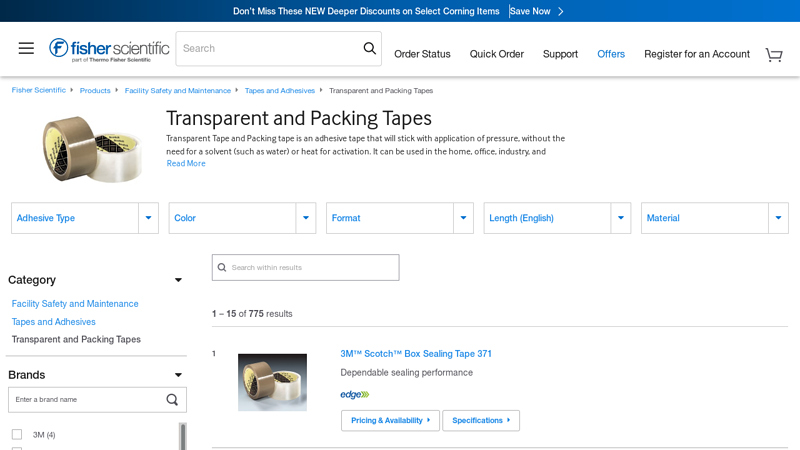Click the edge program logo
Image resolution: width=800 pixels, height=450 pixels.
(x=355, y=394)
